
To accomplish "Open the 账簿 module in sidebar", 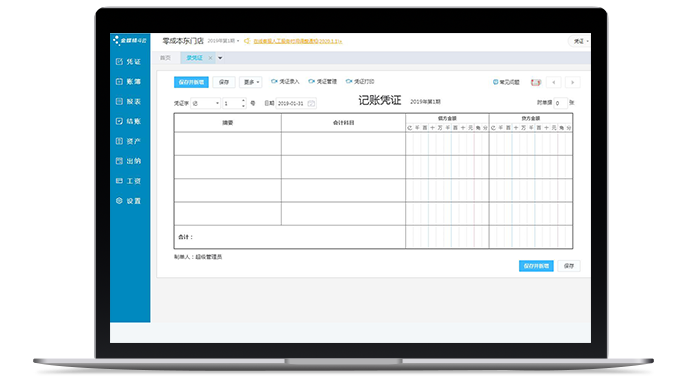I will 128,82.
